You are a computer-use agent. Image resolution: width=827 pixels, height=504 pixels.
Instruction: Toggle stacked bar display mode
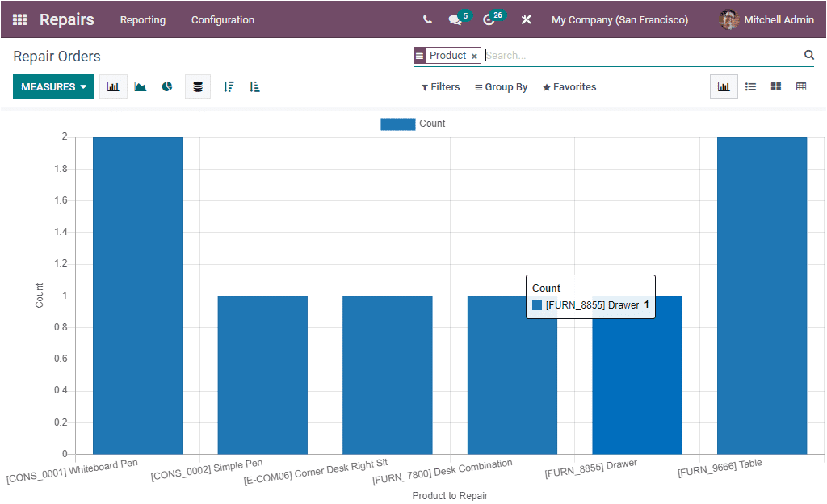point(197,86)
